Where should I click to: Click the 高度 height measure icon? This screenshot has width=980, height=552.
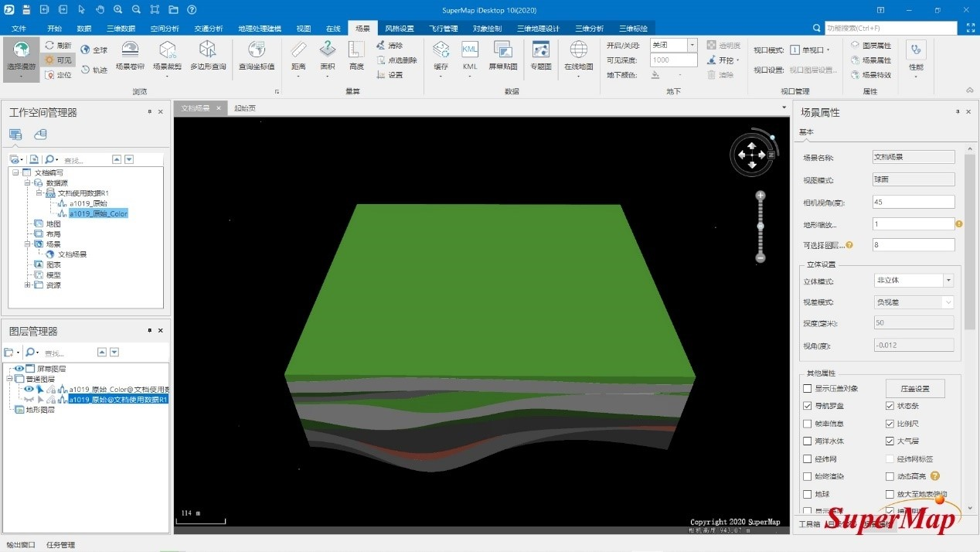click(x=356, y=56)
